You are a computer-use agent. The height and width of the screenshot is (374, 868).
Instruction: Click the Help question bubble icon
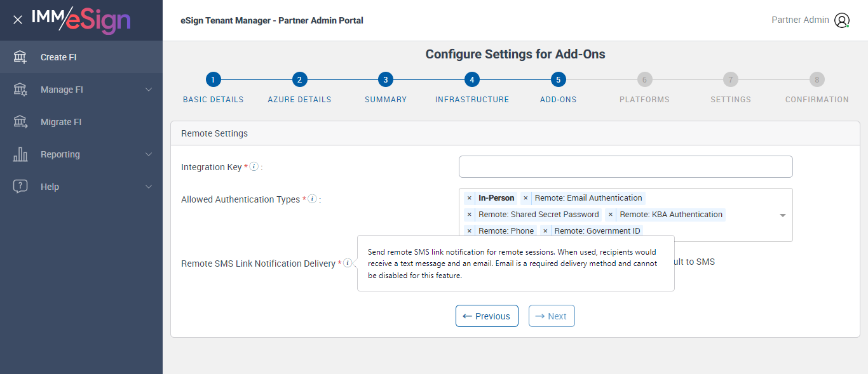click(x=20, y=187)
